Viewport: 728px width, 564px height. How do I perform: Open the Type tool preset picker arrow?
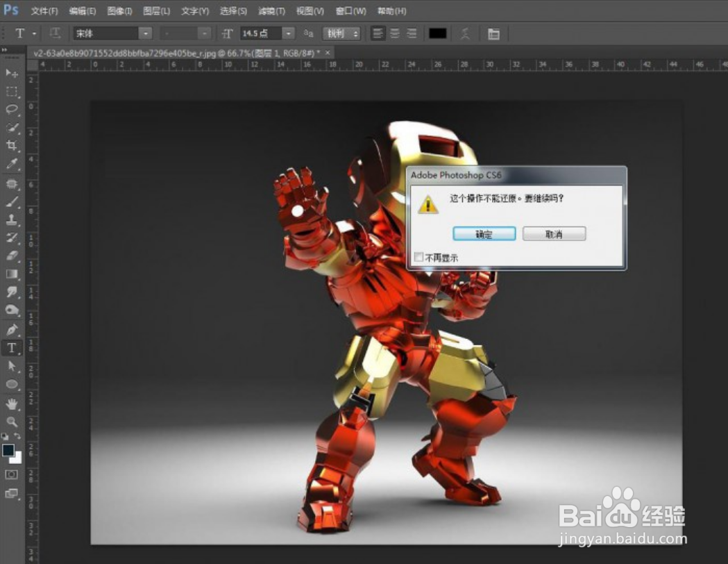pos(35,33)
